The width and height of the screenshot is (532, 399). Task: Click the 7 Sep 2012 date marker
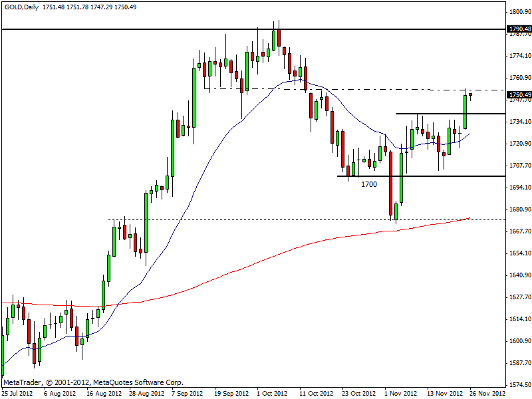click(x=187, y=393)
